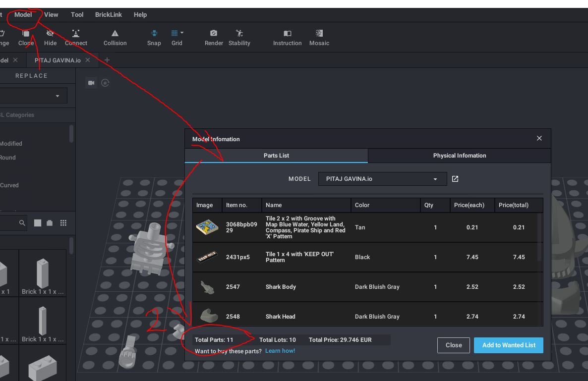Expand the Grid dropdown arrow

tap(182, 33)
